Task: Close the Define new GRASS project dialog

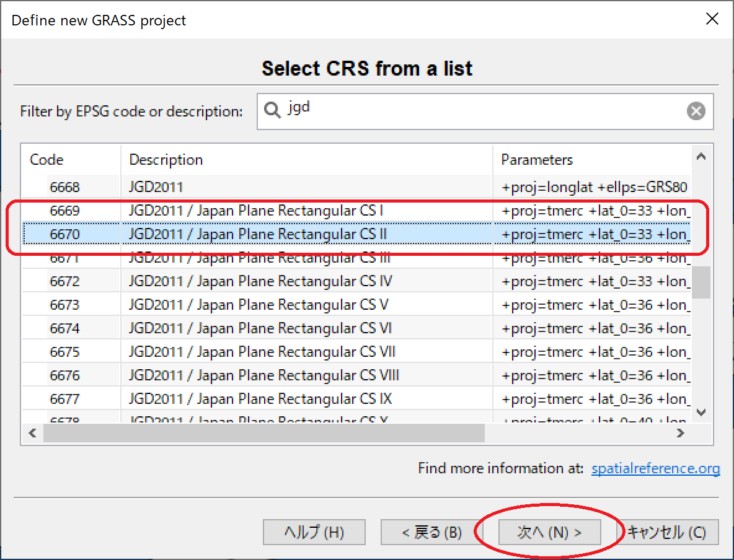Action: coord(712,19)
